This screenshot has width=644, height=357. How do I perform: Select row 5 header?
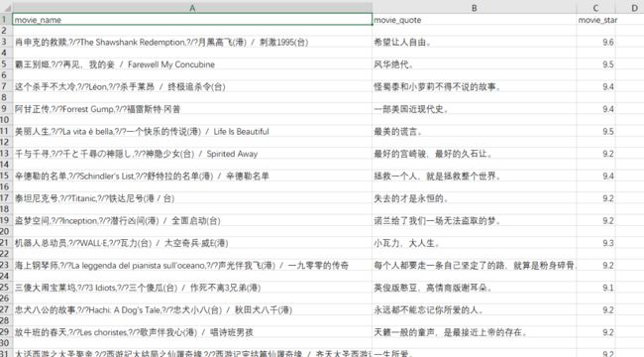6,63
